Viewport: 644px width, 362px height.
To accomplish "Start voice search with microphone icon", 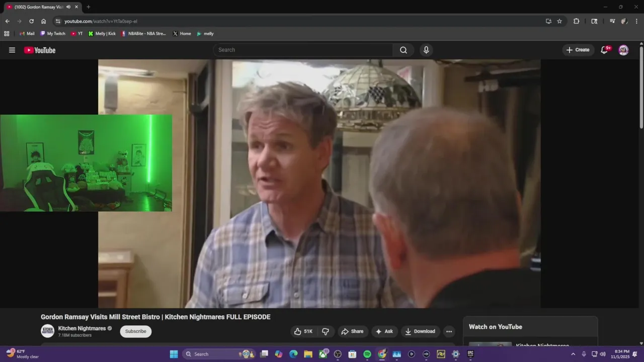I will [426, 50].
